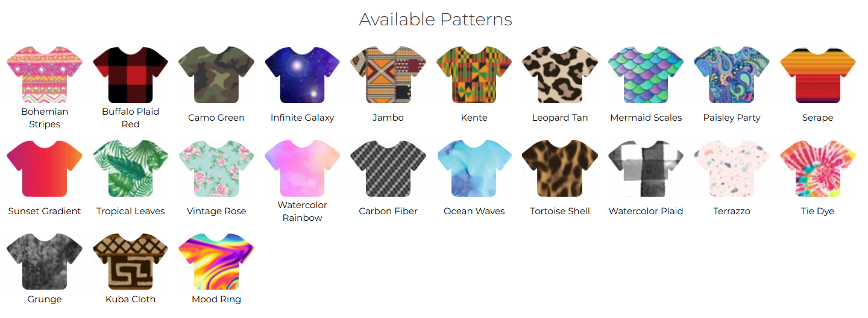Choose the Kente pattern swatch
The height and width of the screenshot is (318, 868).
point(474,75)
